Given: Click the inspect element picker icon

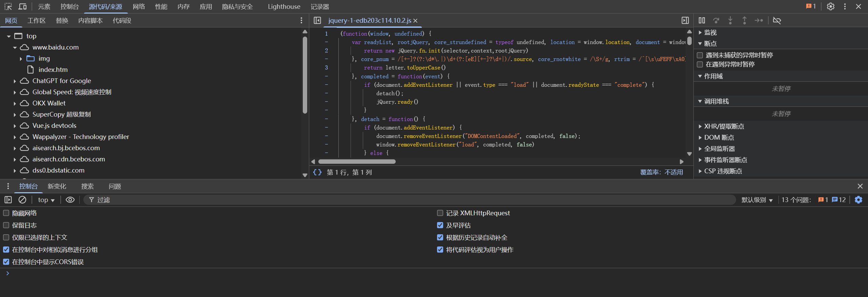Looking at the screenshot, I should (x=8, y=6).
